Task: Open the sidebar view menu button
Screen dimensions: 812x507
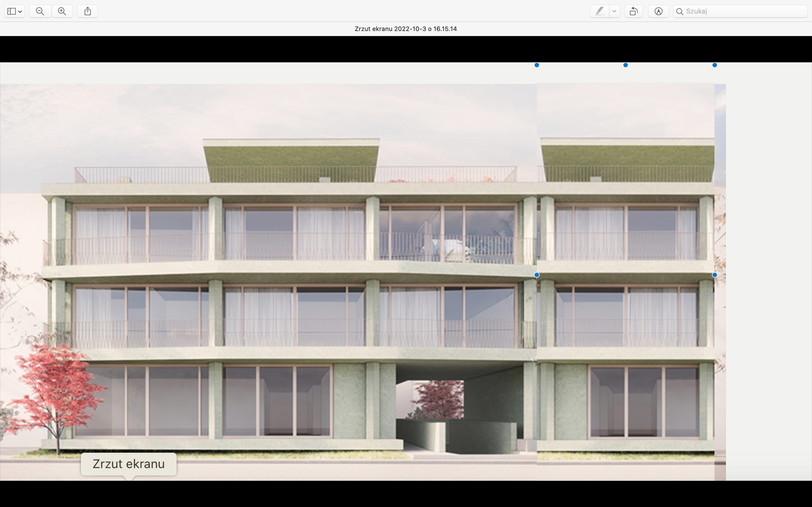Action: pyautogui.click(x=14, y=11)
